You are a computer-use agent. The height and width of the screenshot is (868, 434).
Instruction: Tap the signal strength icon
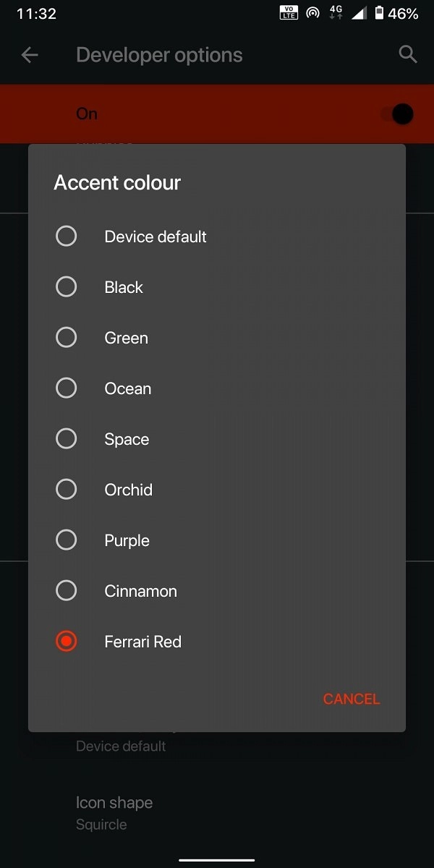click(359, 13)
